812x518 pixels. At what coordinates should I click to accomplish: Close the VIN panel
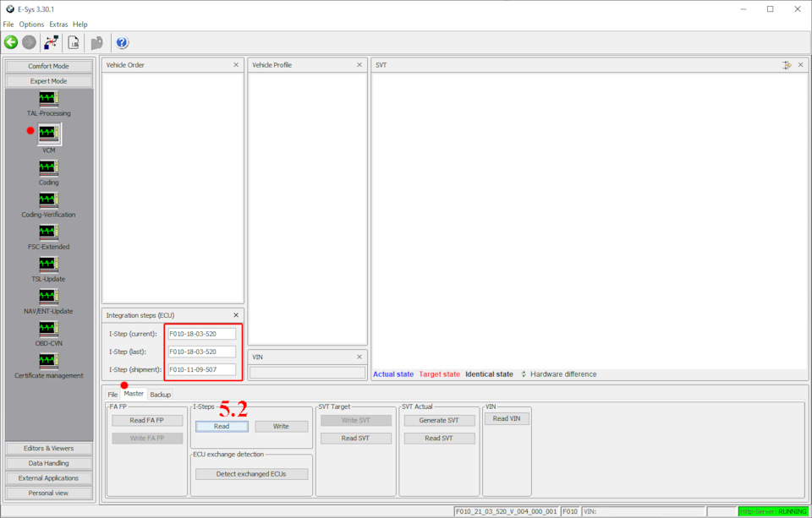coord(359,357)
